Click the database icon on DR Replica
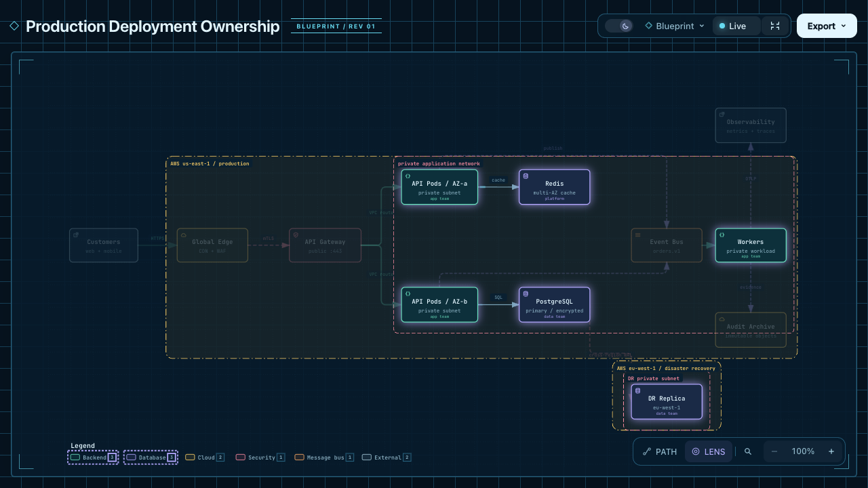The image size is (868, 488). 637,391
